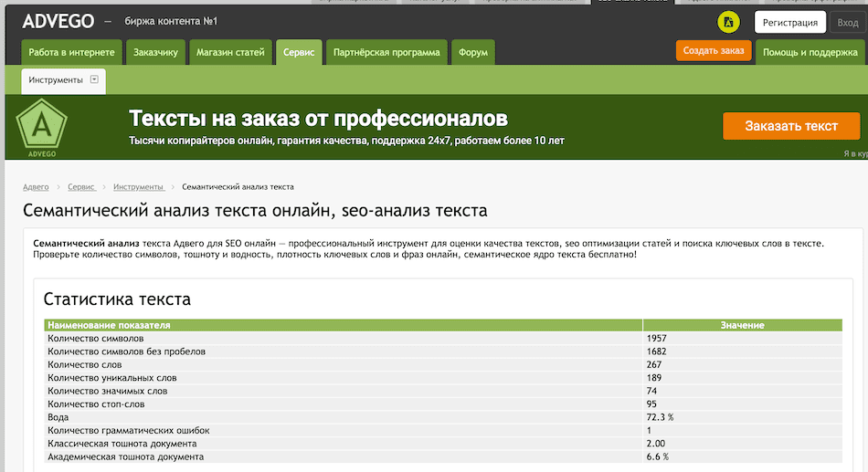Follow the Адвего breadcrumb link
This screenshot has height=472, width=868.
(36, 186)
